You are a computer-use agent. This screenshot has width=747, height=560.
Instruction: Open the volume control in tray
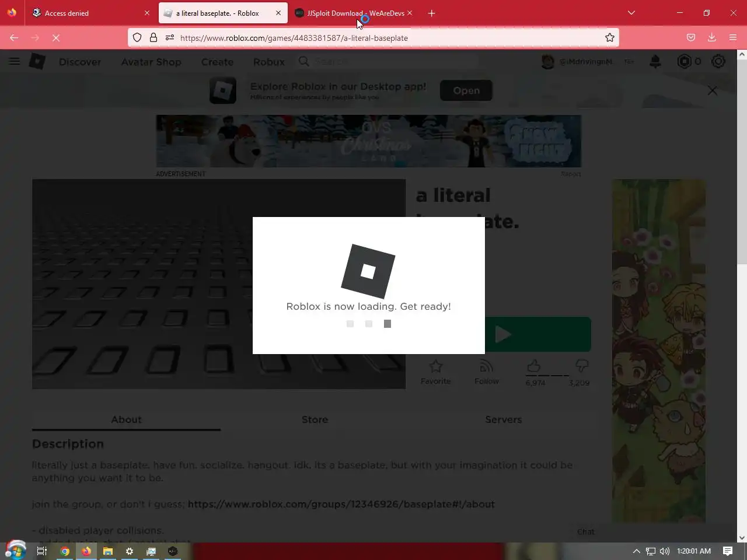[x=665, y=551]
